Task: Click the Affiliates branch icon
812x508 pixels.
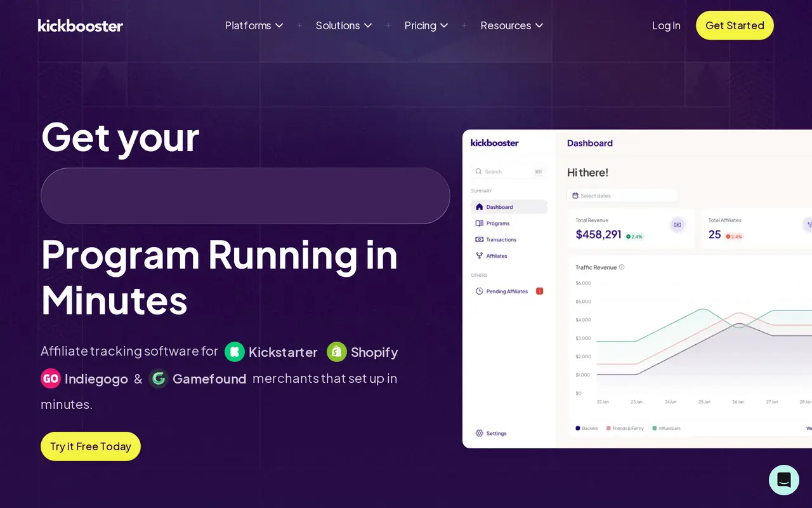Action: pyautogui.click(x=480, y=256)
